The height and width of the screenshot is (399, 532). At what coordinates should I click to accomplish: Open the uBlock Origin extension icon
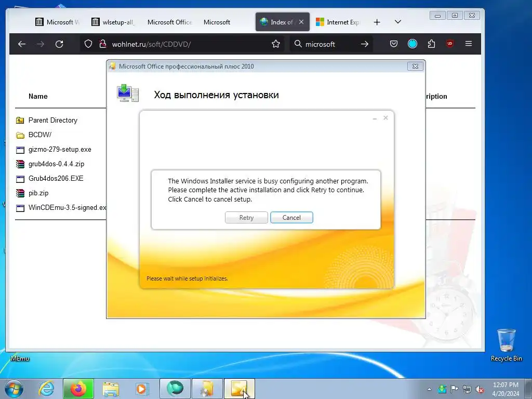(x=450, y=44)
